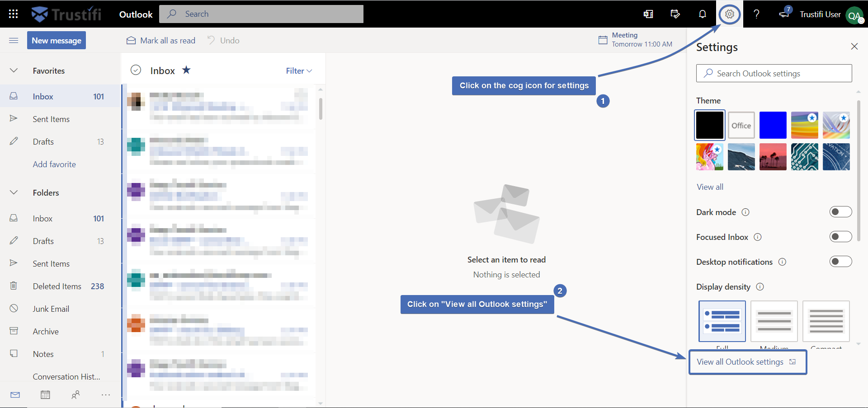This screenshot has width=868, height=408.
Task: Click View all Outlook settings link
Action: (x=746, y=361)
